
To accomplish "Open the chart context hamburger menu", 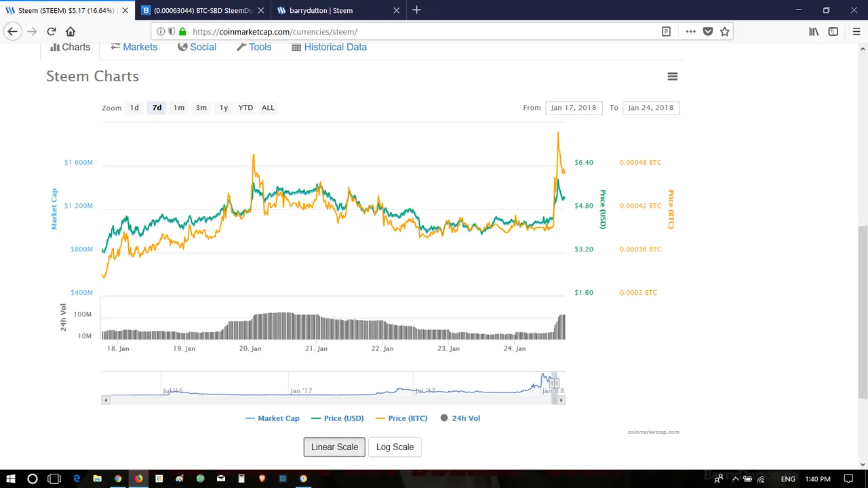I will pos(673,77).
